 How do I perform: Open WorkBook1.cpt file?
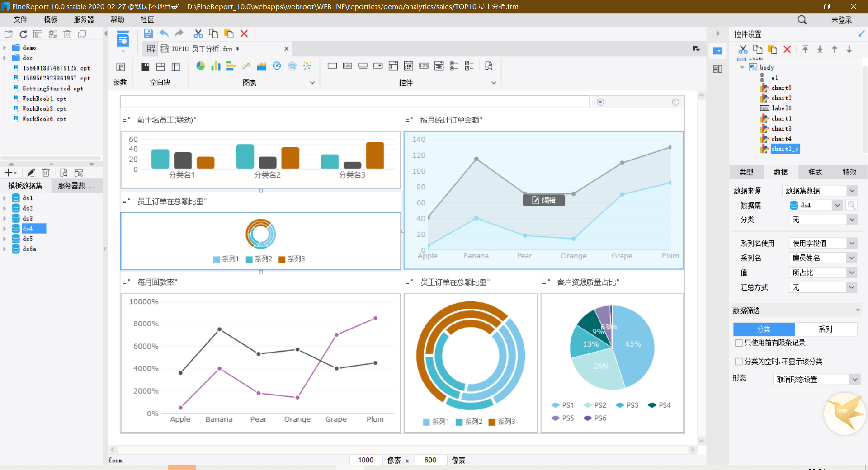44,99
